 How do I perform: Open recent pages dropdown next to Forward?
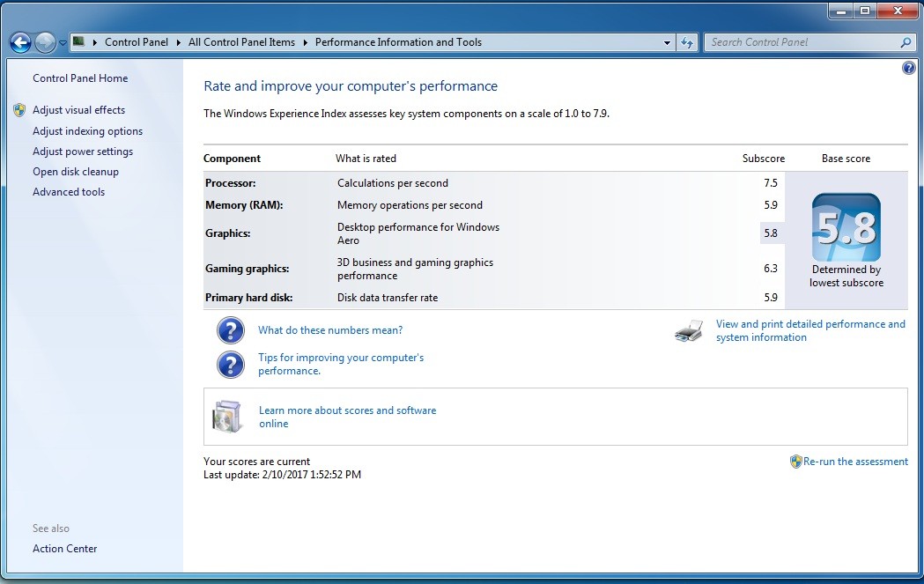click(63, 43)
